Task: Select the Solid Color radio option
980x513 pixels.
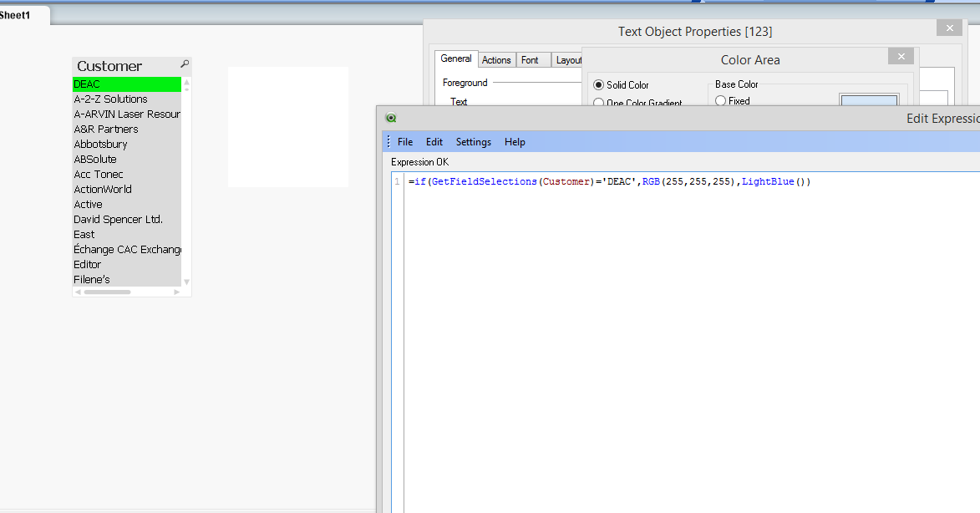Action: pyautogui.click(x=598, y=85)
